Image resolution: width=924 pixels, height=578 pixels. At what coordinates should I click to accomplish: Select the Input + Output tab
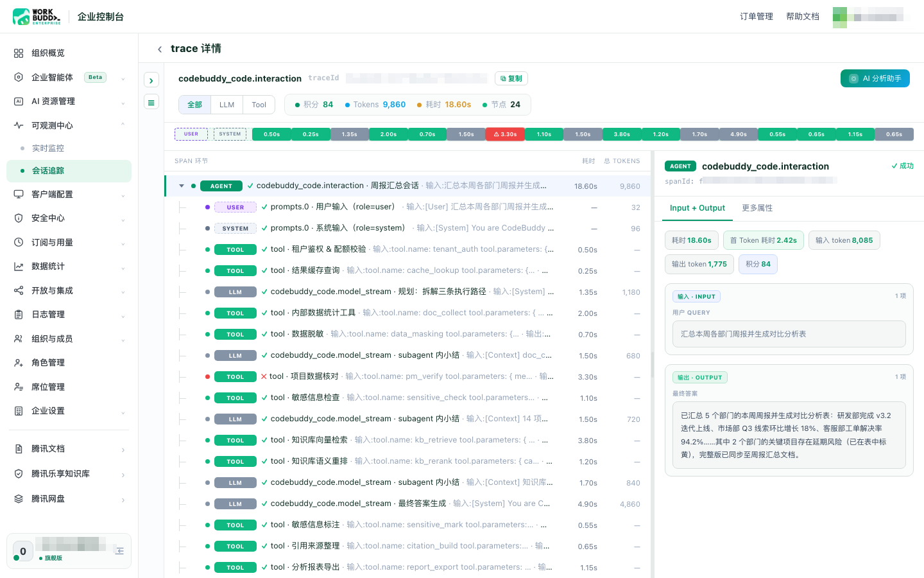point(697,208)
